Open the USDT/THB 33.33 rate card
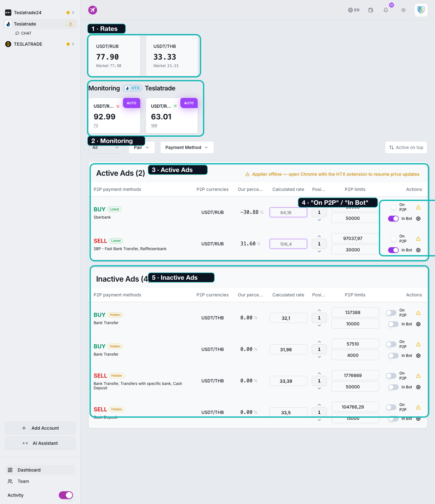The height and width of the screenshot is (504, 435). (172, 56)
